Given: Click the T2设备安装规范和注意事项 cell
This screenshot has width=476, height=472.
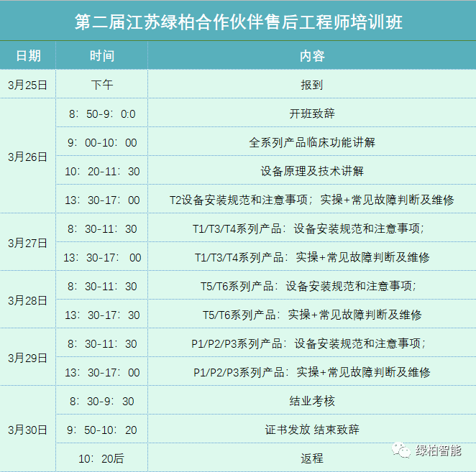Looking at the screenshot, I should point(311,200).
